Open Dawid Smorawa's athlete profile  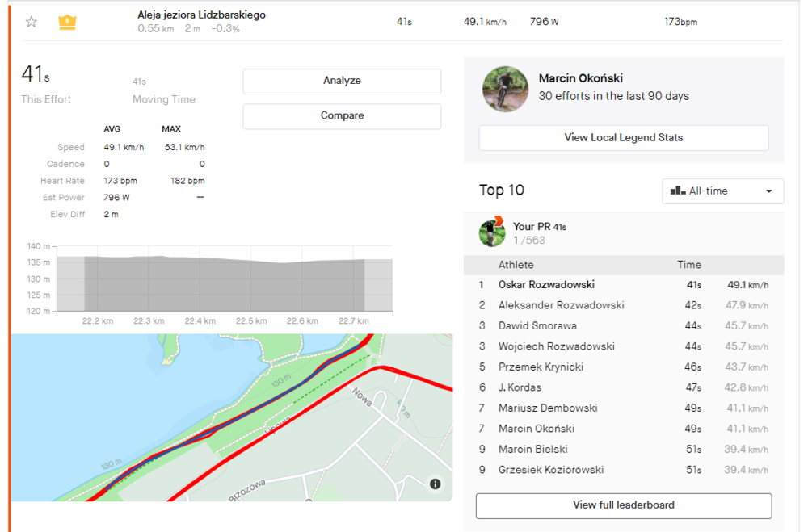coord(537,326)
